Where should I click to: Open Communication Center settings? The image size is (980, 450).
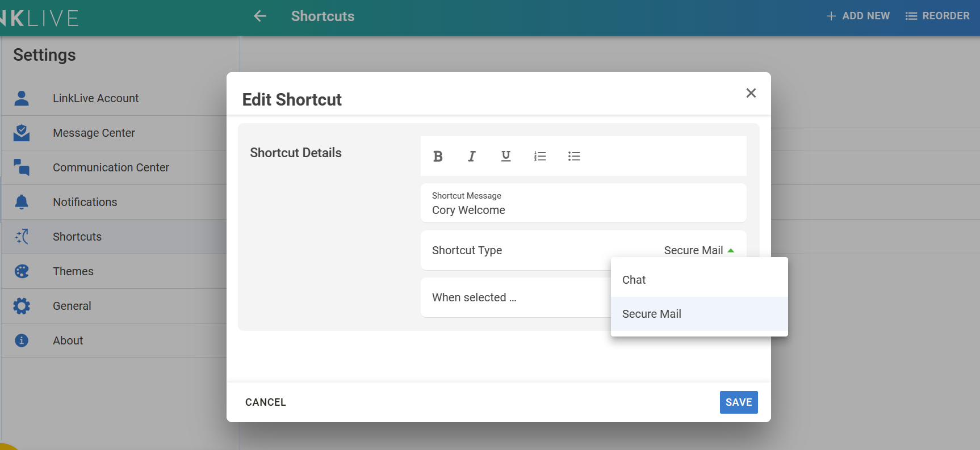click(111, 167)
